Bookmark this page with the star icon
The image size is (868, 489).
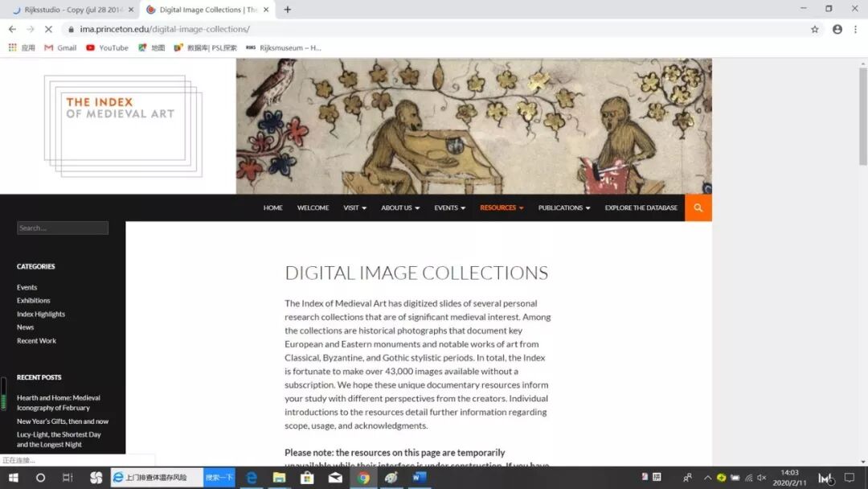814,29
